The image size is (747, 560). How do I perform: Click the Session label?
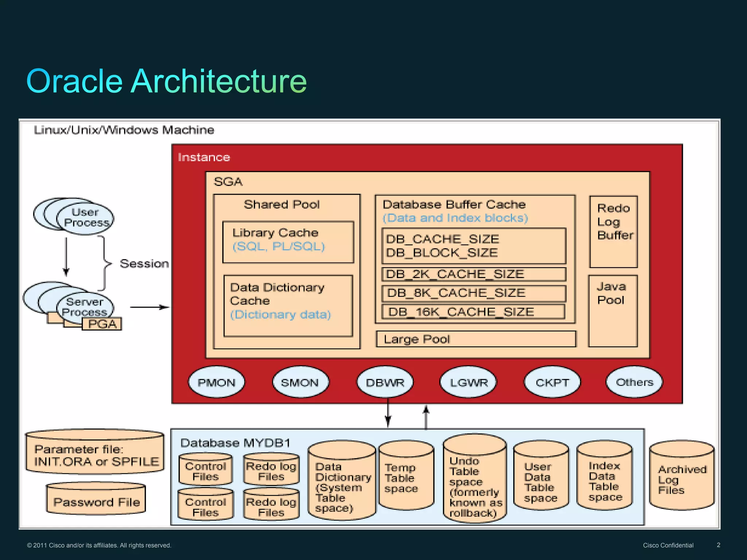pos(144,264)
